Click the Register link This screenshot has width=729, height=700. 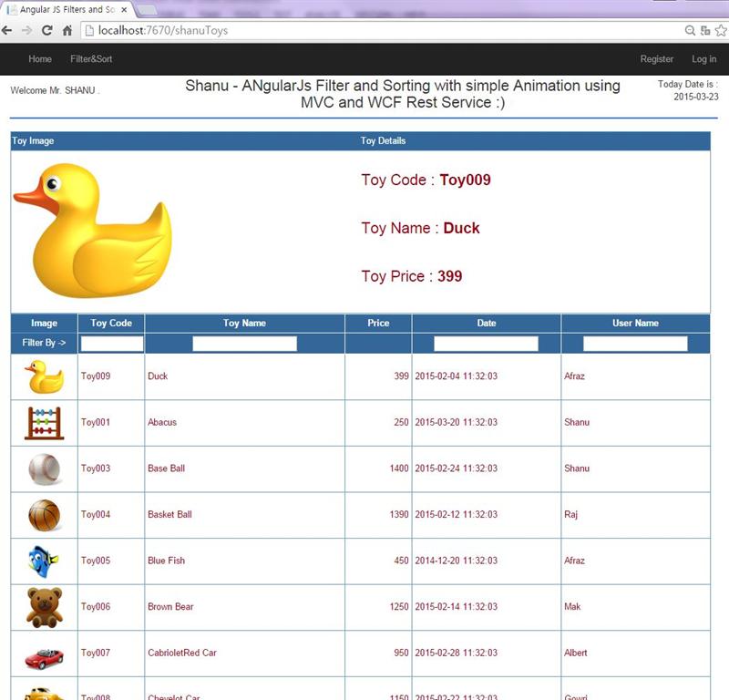click(x=657, y=58)
